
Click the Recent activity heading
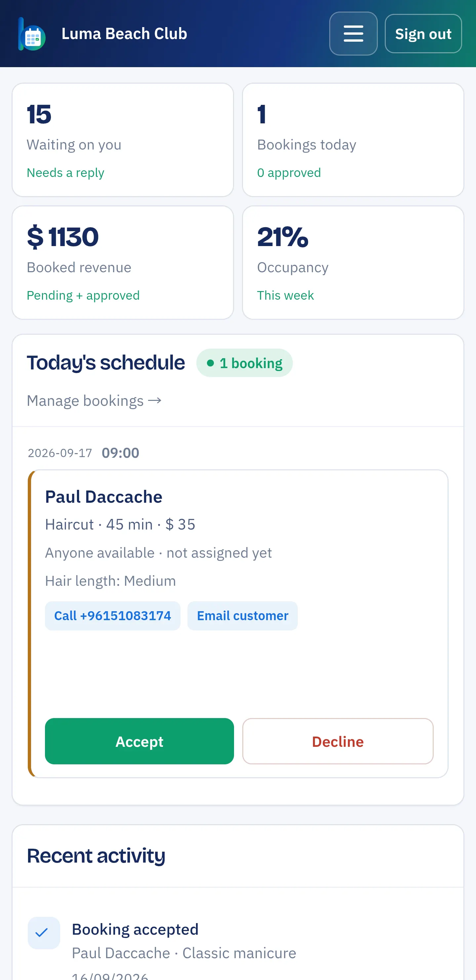[96, 856]
